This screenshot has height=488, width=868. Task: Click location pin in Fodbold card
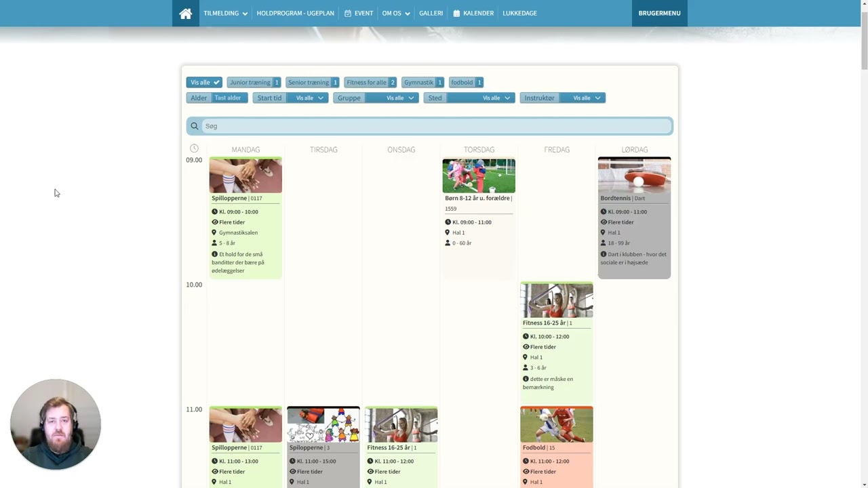pos(526,482)
